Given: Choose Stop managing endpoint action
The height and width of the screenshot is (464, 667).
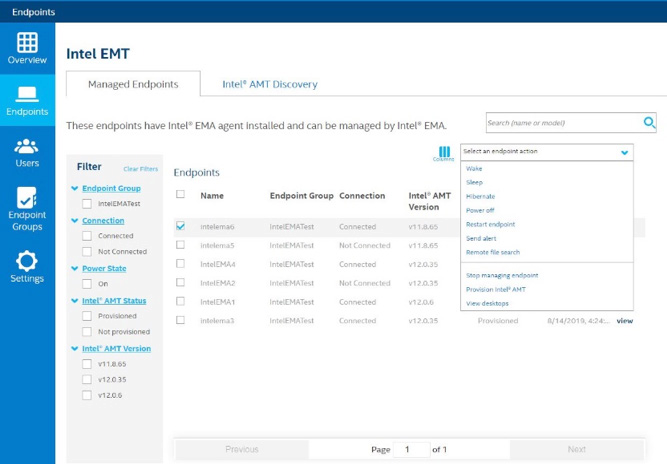Looking at the screenshot, I should pos(502,275).
